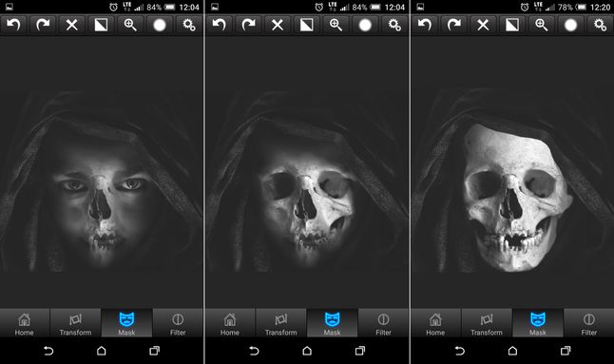Open gear settings in left screenshot toolbar
Screen dimensions: 614x364
coord(189,25)
